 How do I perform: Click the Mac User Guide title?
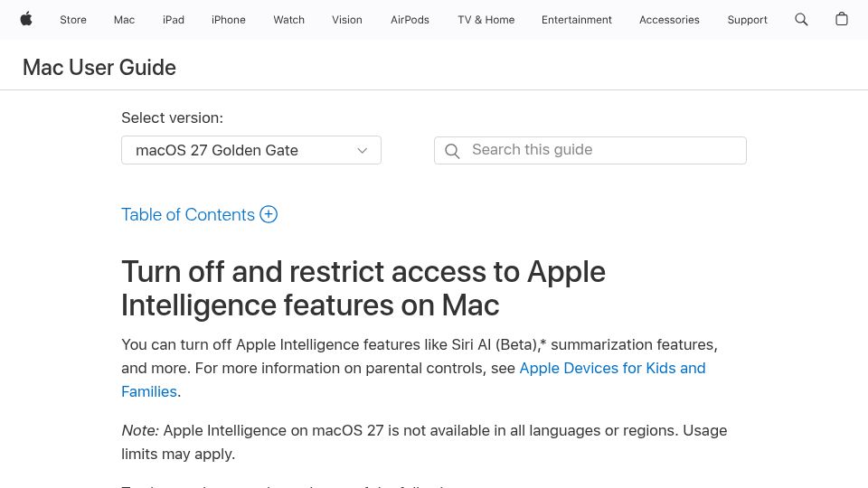99,68
